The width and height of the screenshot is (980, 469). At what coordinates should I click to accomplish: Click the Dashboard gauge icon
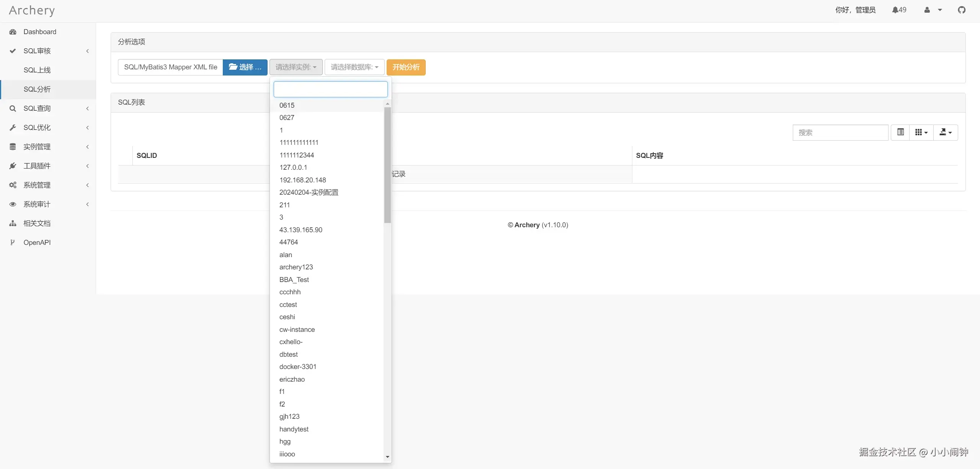(13, 32)
